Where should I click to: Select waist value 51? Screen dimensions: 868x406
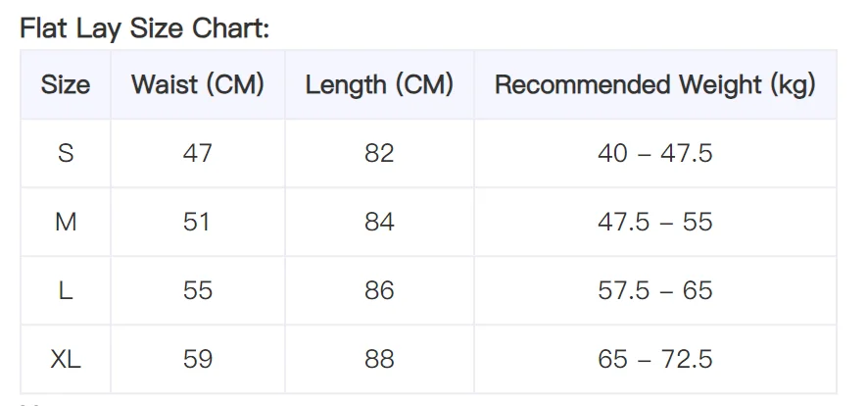[197, 222]
